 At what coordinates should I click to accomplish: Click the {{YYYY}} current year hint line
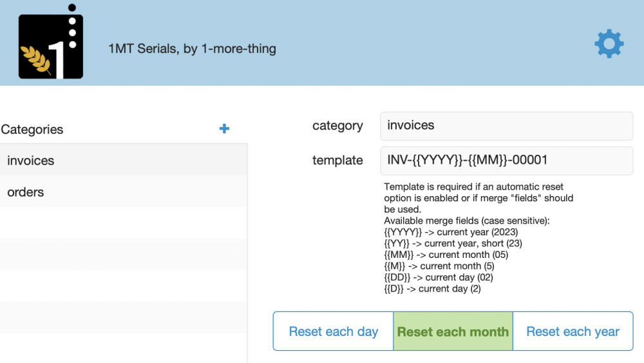click(x=451, y=232)
